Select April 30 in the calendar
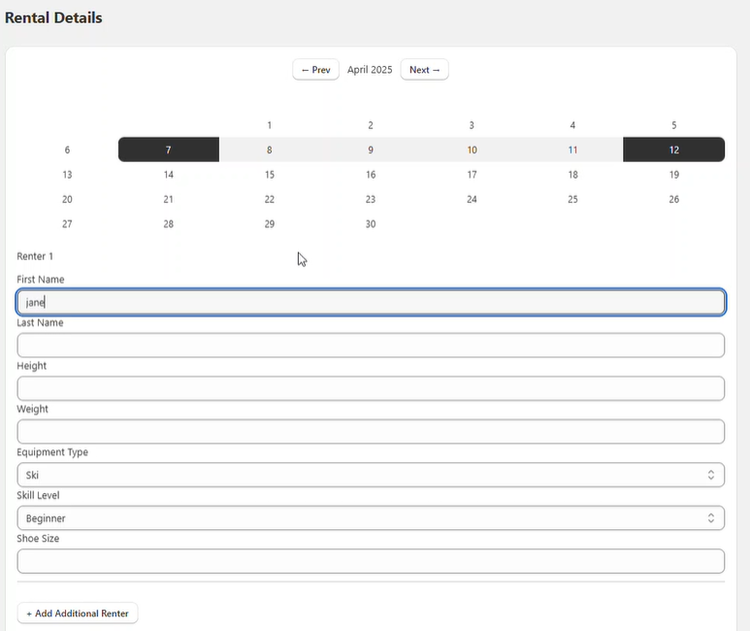 point(371,224)
